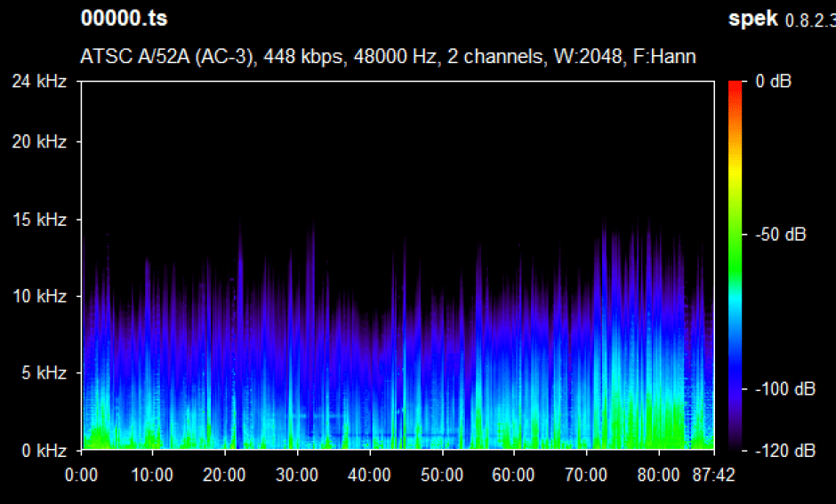Click the 15 kHz frequency axis label
Viewport: 836px width, 504px height.
(x=39, y=220)
